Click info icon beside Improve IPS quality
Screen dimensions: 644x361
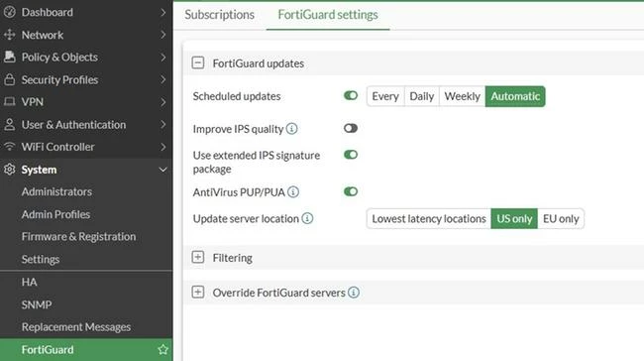(291, 129)
